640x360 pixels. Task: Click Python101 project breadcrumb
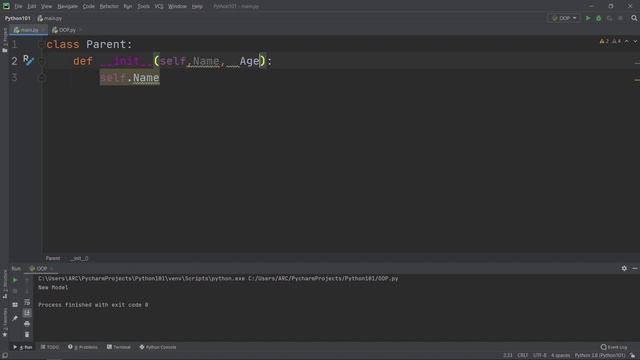click(x=18, y=18)
